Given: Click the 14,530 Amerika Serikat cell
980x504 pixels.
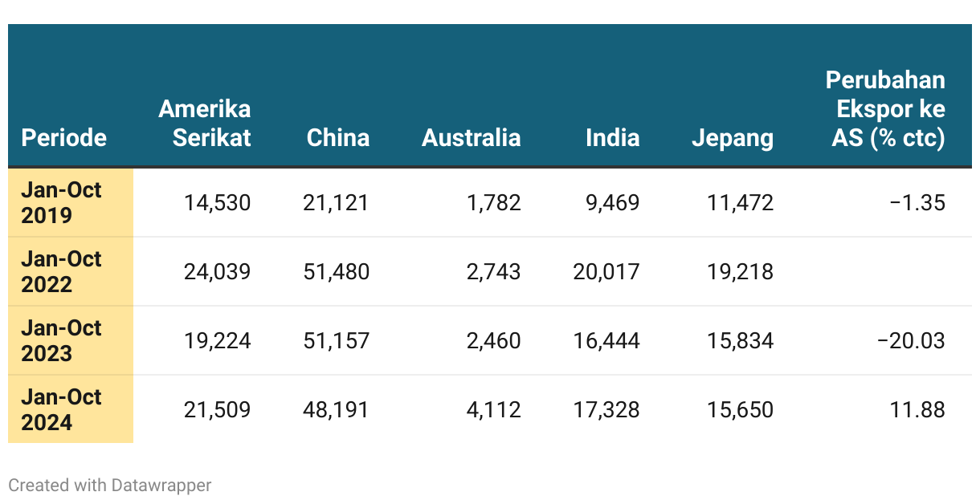Looking at the screenshot, I should coord(217,203).
